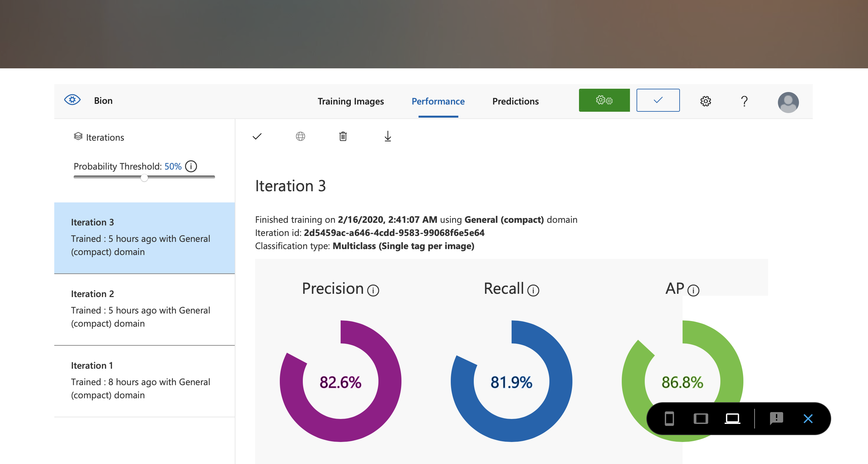
Task: Delete iteration using trash icon
Action: 343,136
